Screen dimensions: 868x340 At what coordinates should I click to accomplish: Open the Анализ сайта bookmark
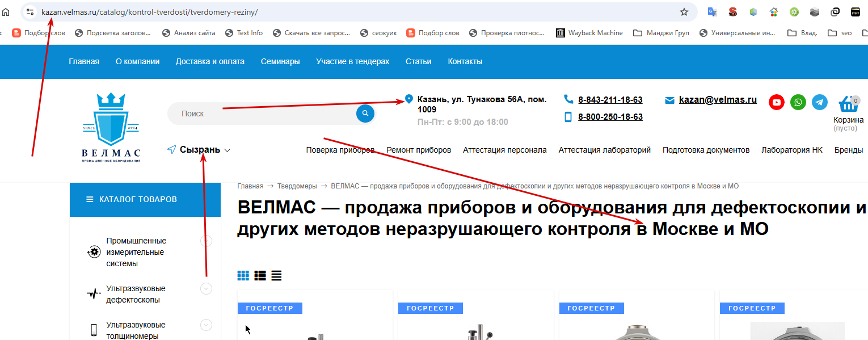(188, 33)
